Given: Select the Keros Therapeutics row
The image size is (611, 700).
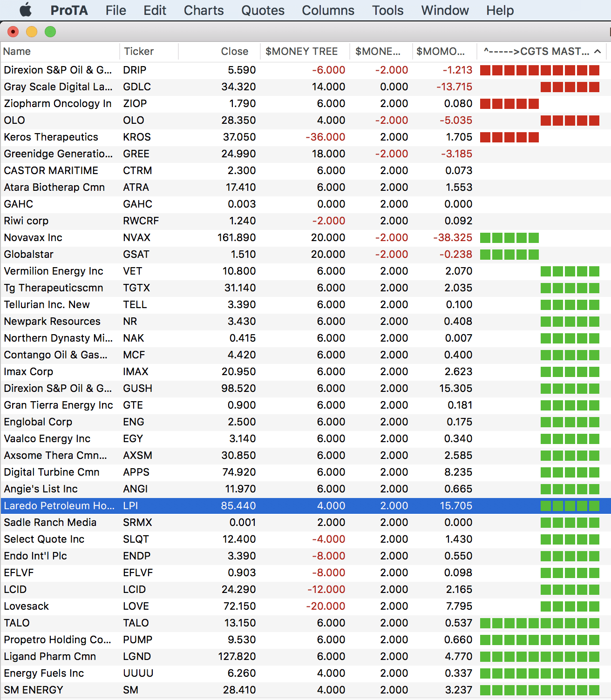Looking at the screenshot, I should [305, 137].
